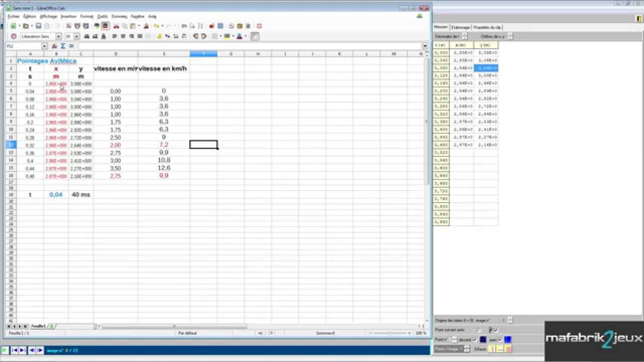Open the Fichier menu
This screenshot has height=362, width=644.
(14, 17)
